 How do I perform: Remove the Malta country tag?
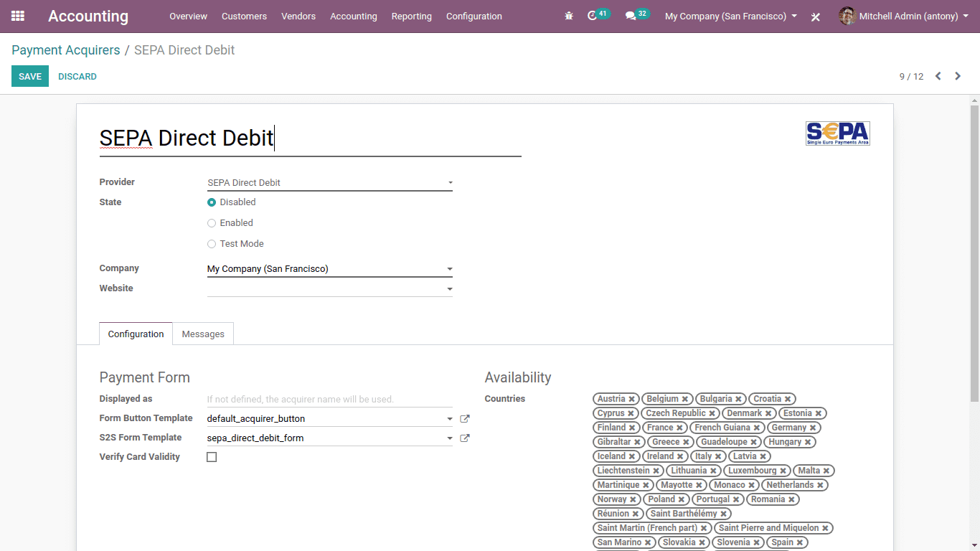tap(826, 471)
